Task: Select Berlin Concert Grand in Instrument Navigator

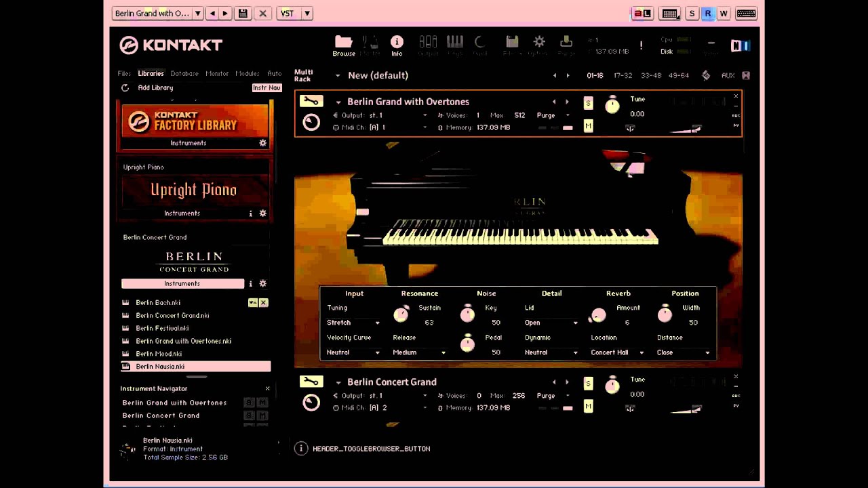Action: (x=161, y=415)
